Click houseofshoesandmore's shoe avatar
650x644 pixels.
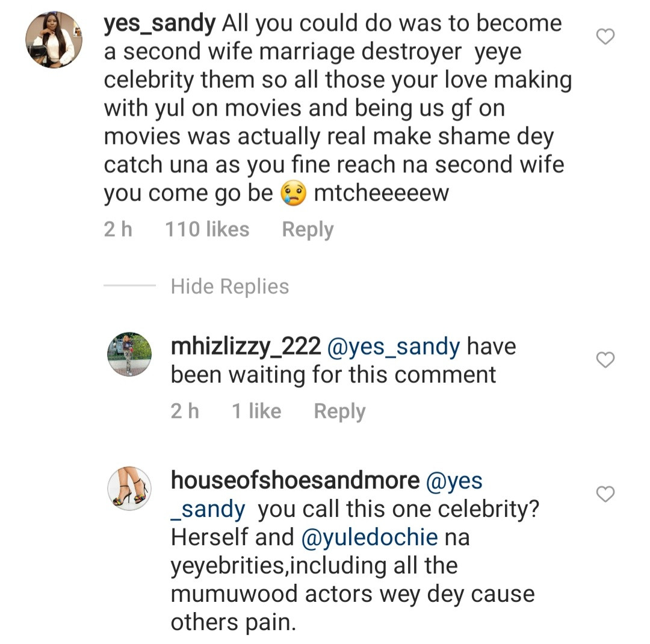coord(129,488)
